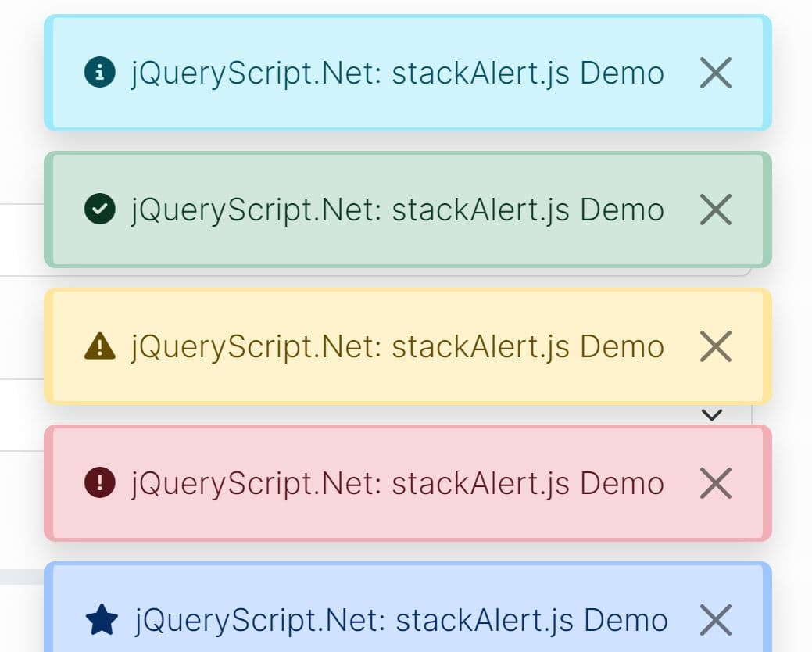
Task: Click "stackAlert.js" in the red error alert
Action: 481,484
